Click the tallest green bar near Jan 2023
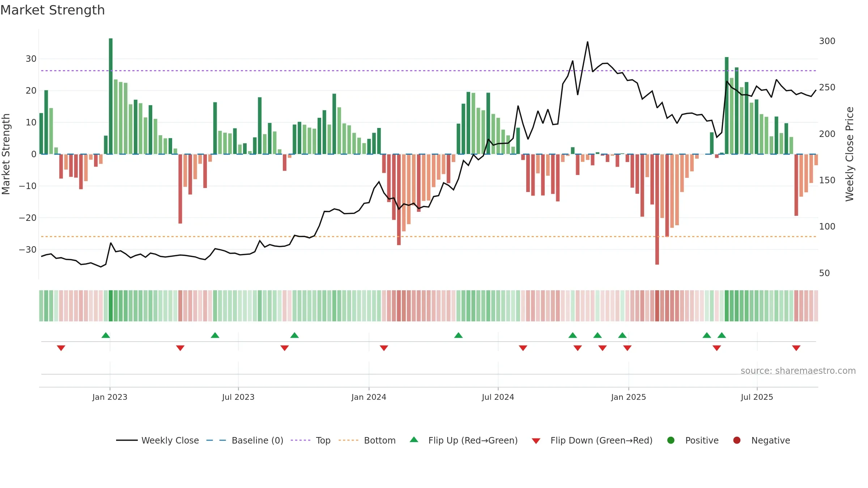The image size is (868, 488). click(111, 96)
